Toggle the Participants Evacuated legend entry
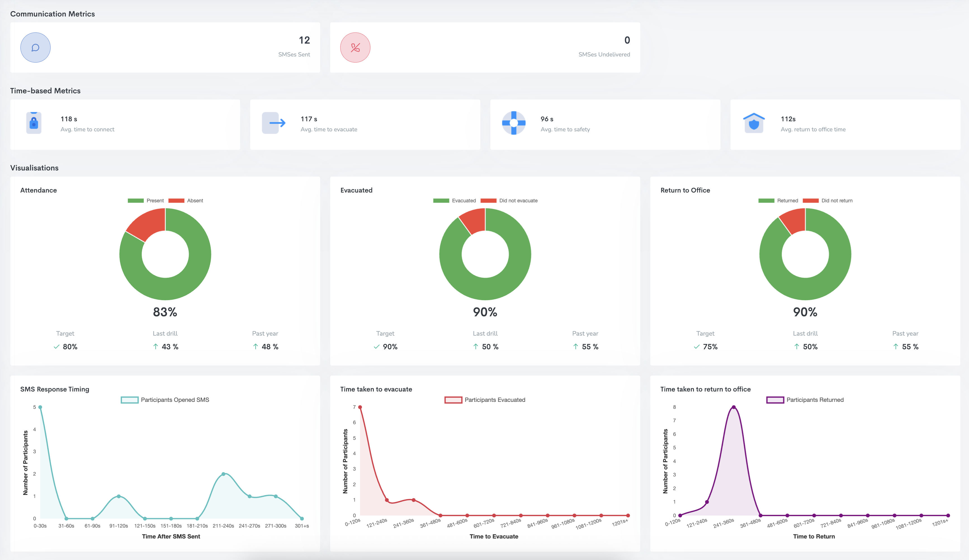This screenshot has width=969, height=560. pos(485,400)
